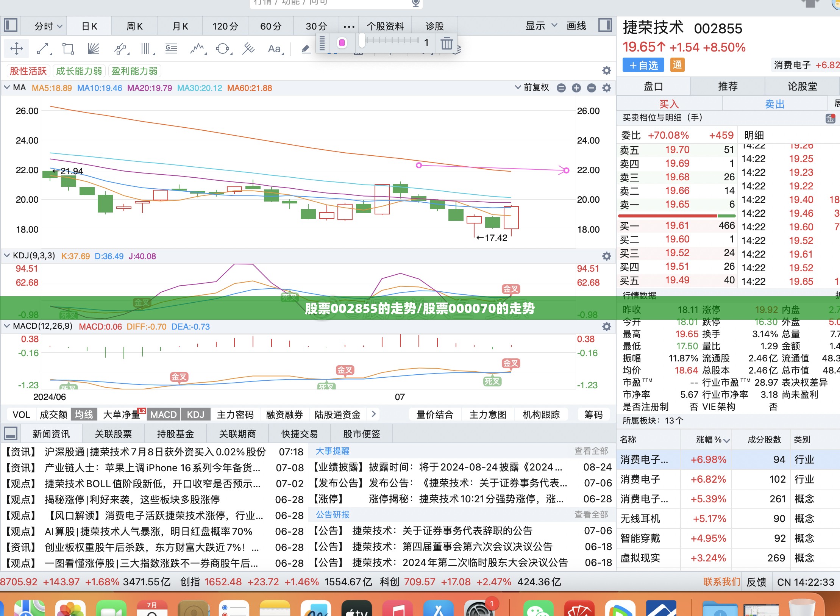Toggle the left sidebar panel icon
This screenshot has height=616, width=840.
tap(11, 26)
